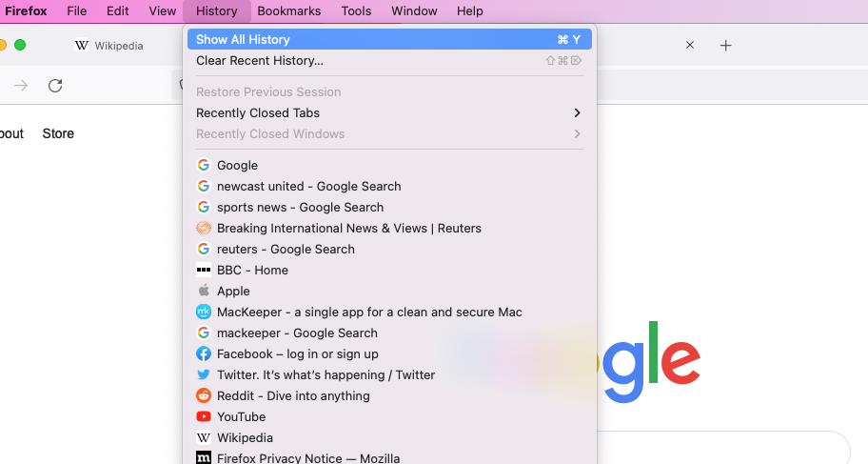Click favicon next to 'newcast united' entry
Image resolution: width=868 pixels, height=464 pixels.
204,186
